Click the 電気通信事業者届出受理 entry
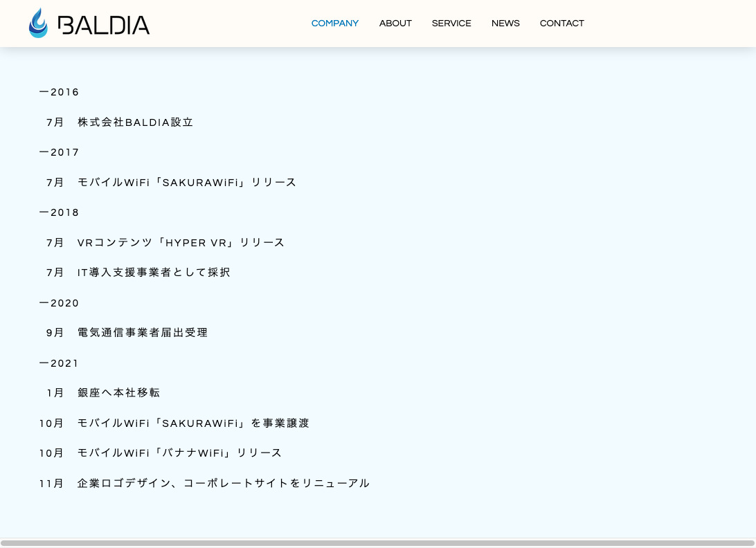 pyautogui.click(x=143, y=333)
